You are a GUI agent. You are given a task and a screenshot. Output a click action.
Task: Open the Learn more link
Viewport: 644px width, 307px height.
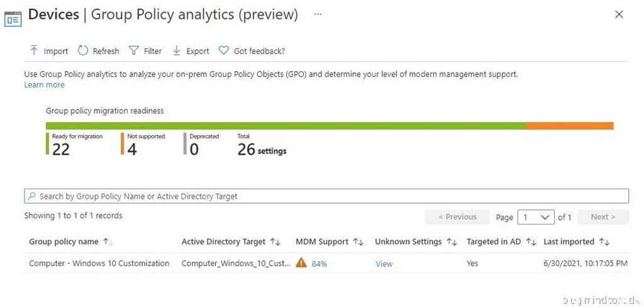[44, 85]
